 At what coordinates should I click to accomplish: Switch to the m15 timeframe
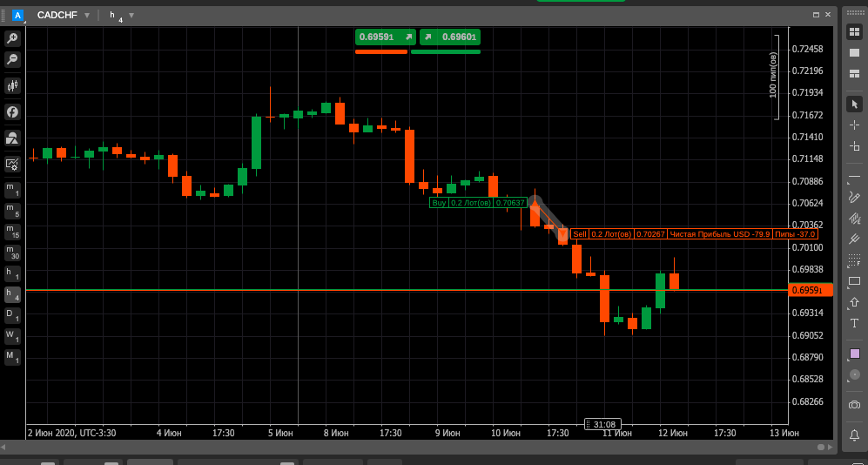tap(12, 232)
